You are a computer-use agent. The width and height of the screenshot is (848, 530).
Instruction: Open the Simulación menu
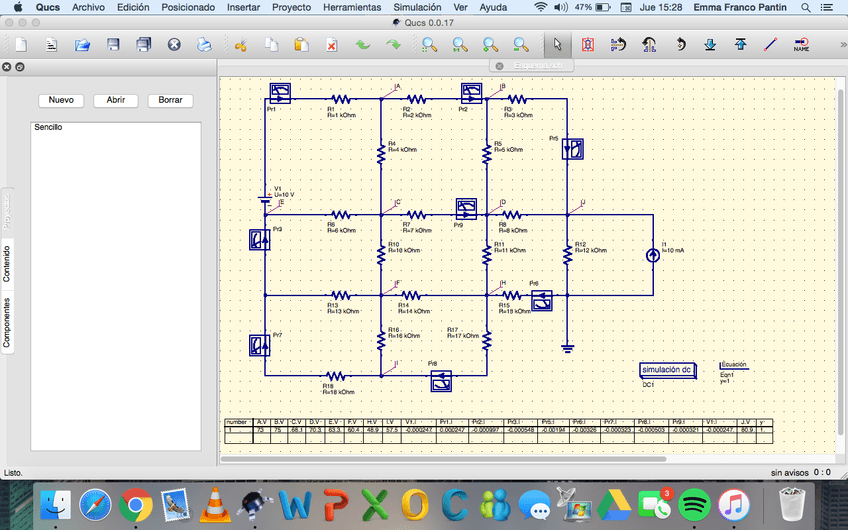coord(417,7)
